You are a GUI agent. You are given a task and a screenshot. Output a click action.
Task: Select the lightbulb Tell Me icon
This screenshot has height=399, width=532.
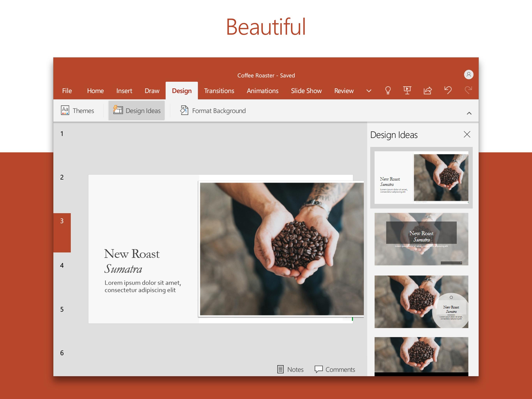click(388, 91)
